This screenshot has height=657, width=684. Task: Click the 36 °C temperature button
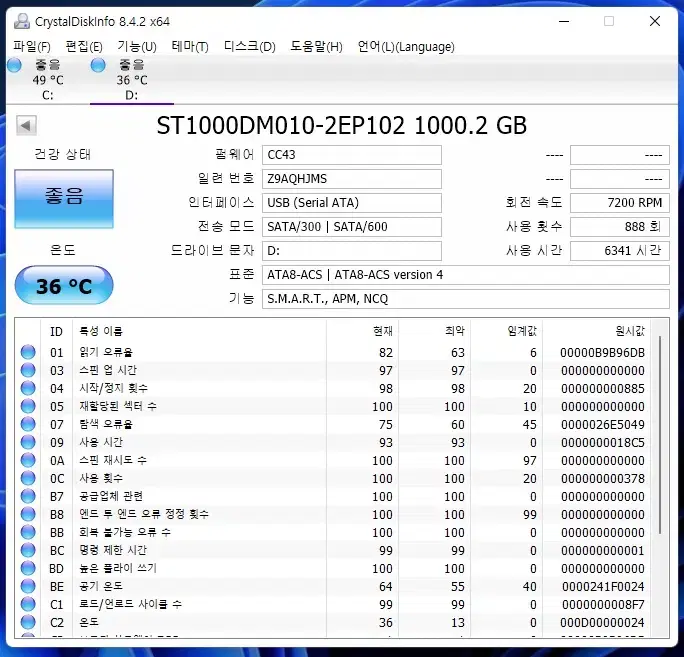(x=64, y=285)
